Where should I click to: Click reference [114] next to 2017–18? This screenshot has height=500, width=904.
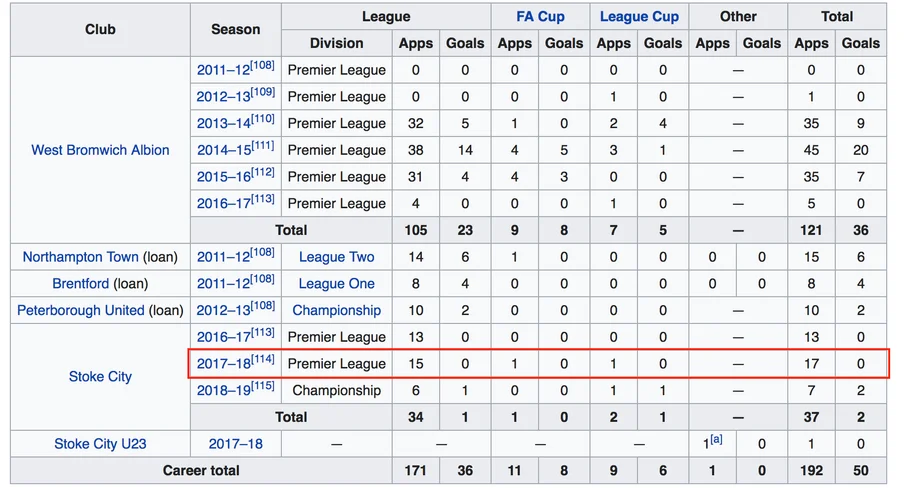(263, 359)
